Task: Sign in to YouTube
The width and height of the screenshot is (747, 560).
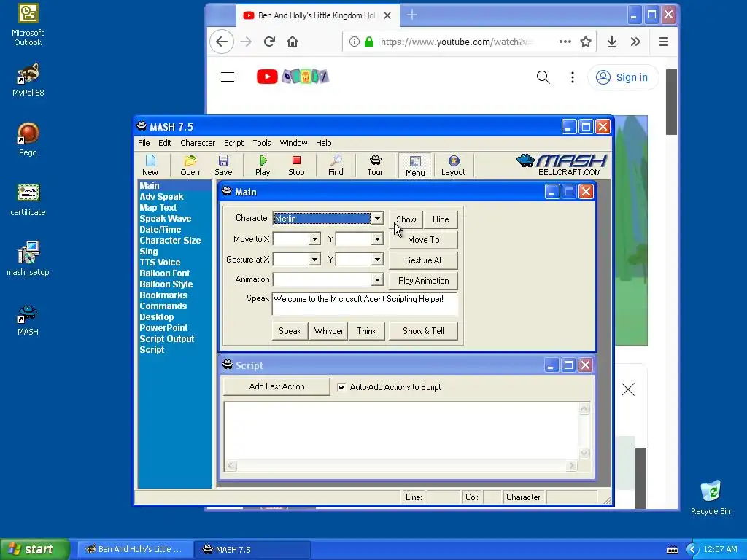Action: point(623,77)
